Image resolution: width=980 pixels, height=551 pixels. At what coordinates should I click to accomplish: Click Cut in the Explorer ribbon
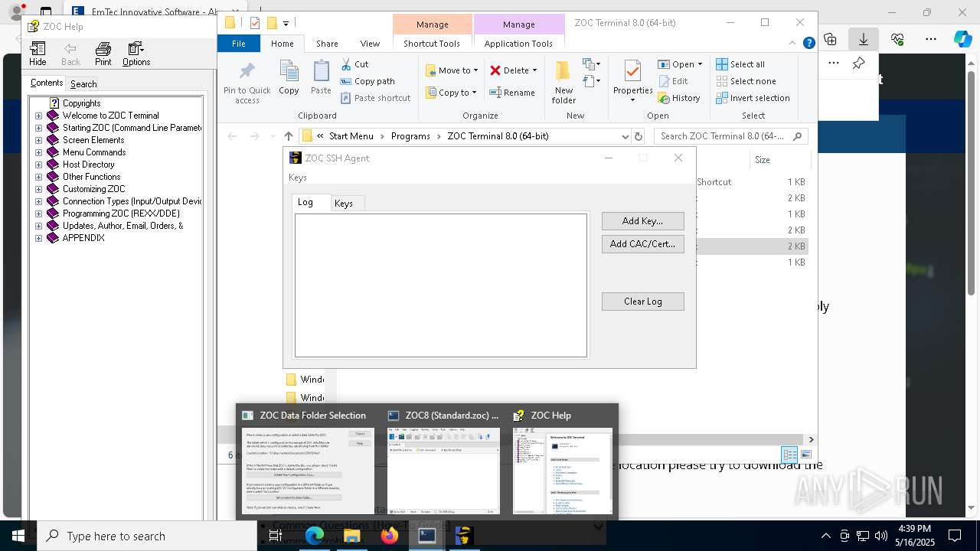[354, 64]
